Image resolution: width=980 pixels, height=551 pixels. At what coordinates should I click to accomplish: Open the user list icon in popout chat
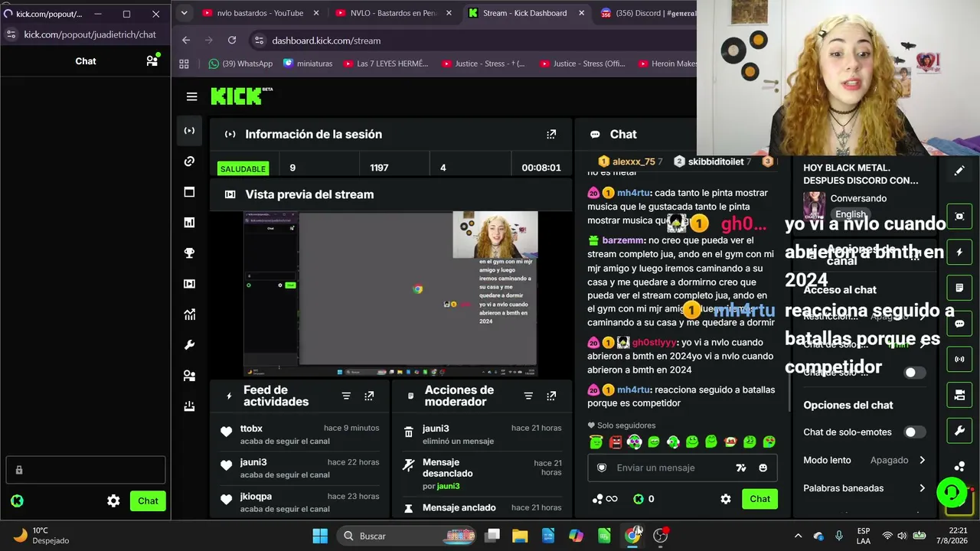[152, 60]
